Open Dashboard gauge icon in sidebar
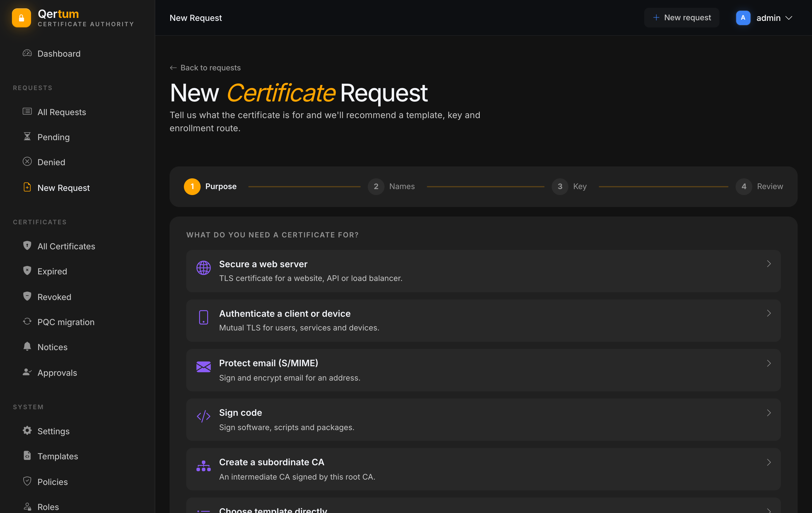 [27, 53]
